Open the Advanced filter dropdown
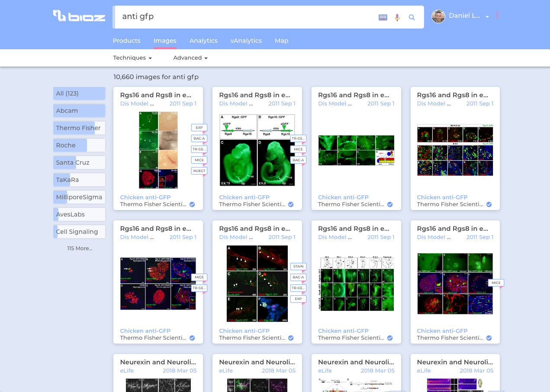The image size is (550, 392). coord(190,57)
